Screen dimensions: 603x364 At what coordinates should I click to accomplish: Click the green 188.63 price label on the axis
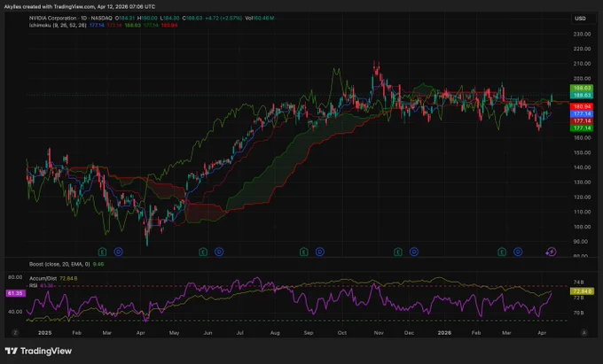pyautogui.click(x=582, y=89)
